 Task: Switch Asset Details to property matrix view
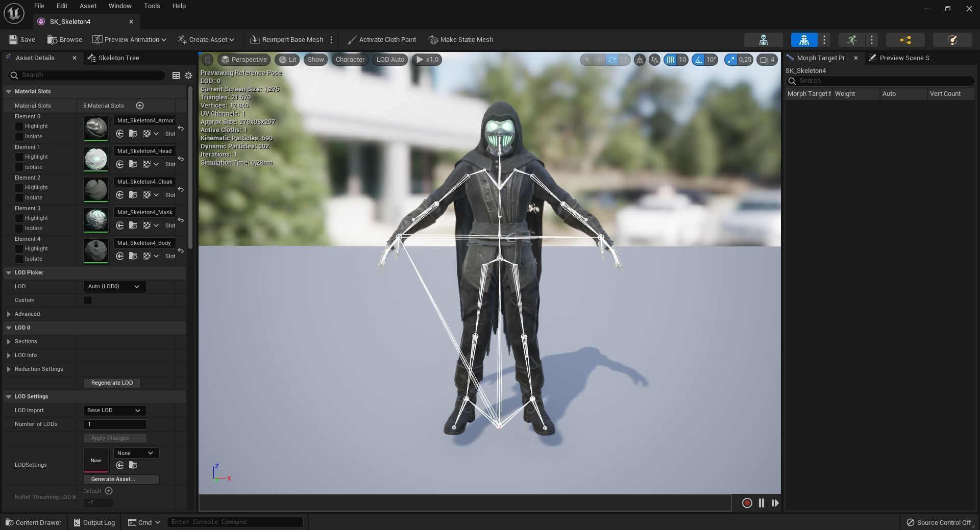(176, 75)
